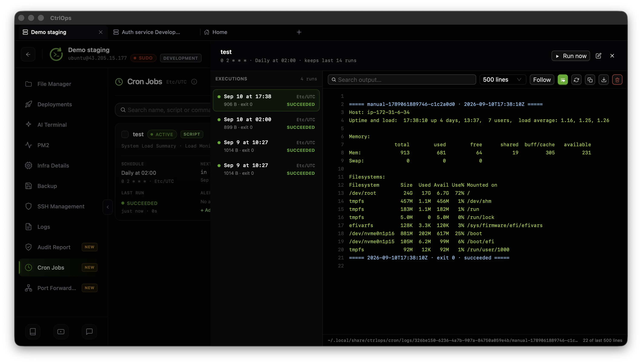This screenshot has width=642, height=364.
Task: Click the Cron Jobs info icon
Action: [194, 82]
